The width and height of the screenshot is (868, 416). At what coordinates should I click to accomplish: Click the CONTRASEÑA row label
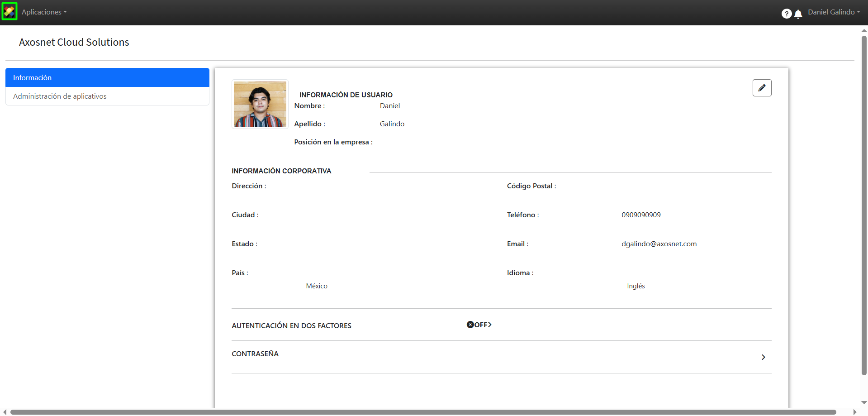[255, 354]
